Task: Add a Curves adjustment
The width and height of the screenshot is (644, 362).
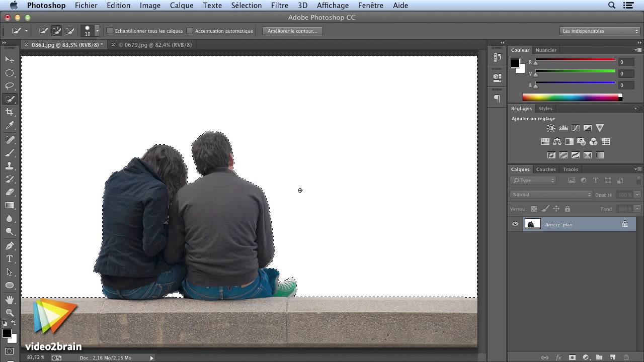Action: click(575, 128)
